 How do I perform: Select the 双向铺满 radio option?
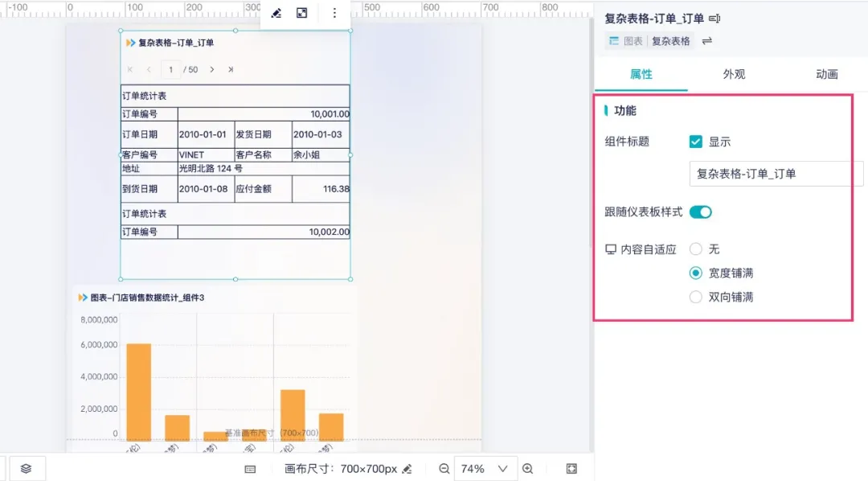pos(696,298)
